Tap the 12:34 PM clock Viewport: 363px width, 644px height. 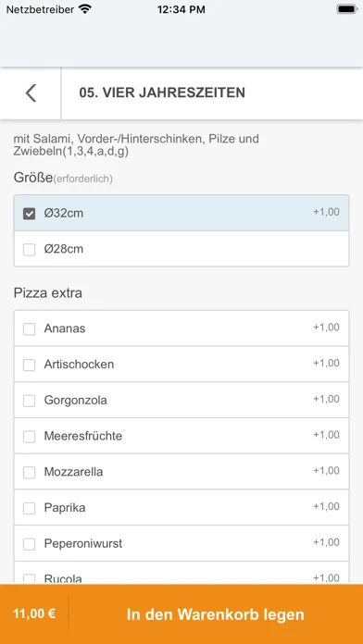pyautogui.click(x=181, y=9)
